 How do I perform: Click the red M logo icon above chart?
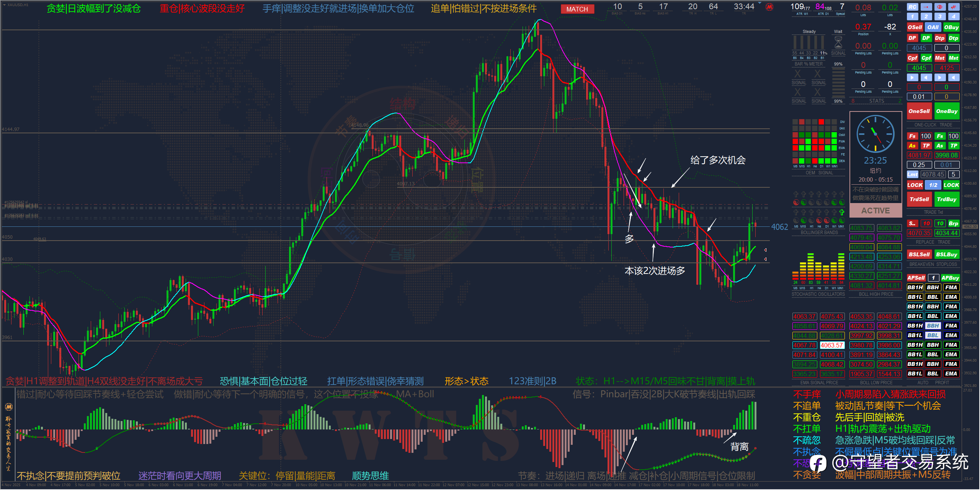tap(769, 7)
